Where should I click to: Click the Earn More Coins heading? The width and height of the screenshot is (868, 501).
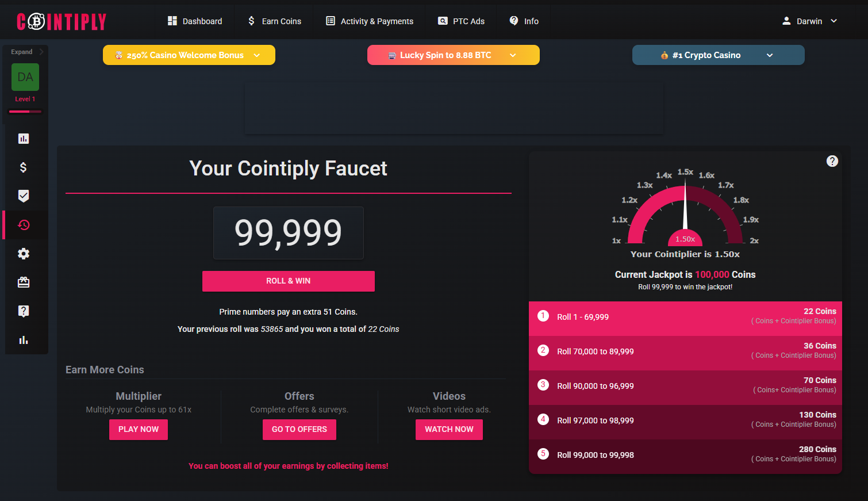click(x=105, y=370)
